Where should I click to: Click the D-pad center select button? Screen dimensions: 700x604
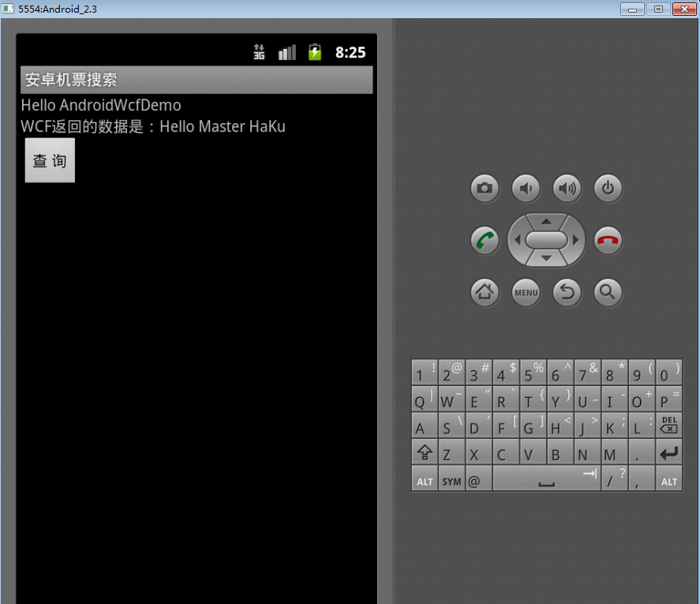(x=546, y=240)
